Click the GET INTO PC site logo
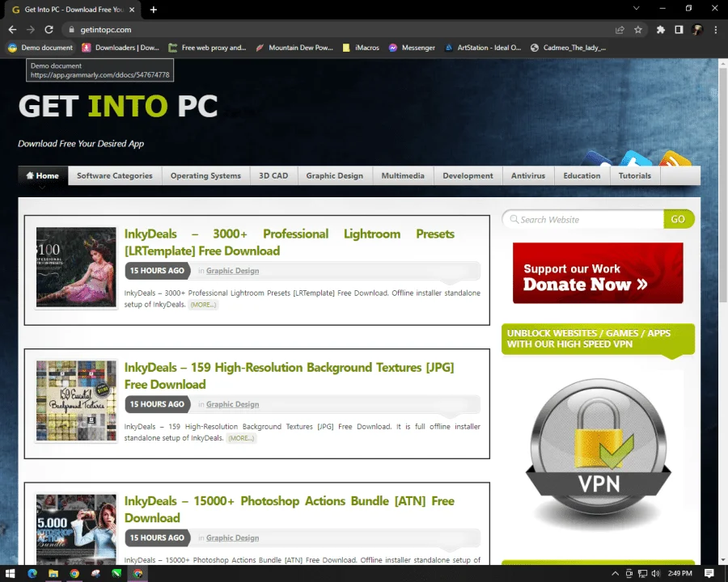728x582 pixels. pos(118,106)
